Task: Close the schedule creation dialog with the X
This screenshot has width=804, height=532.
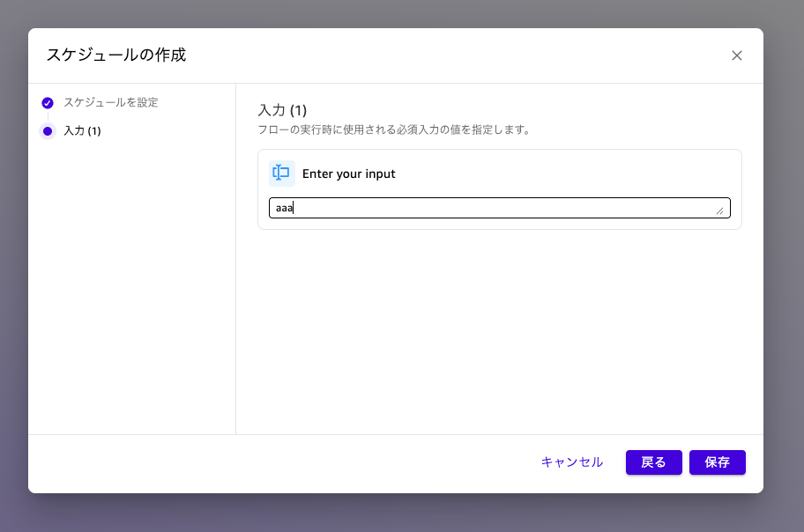Action: 737,55
